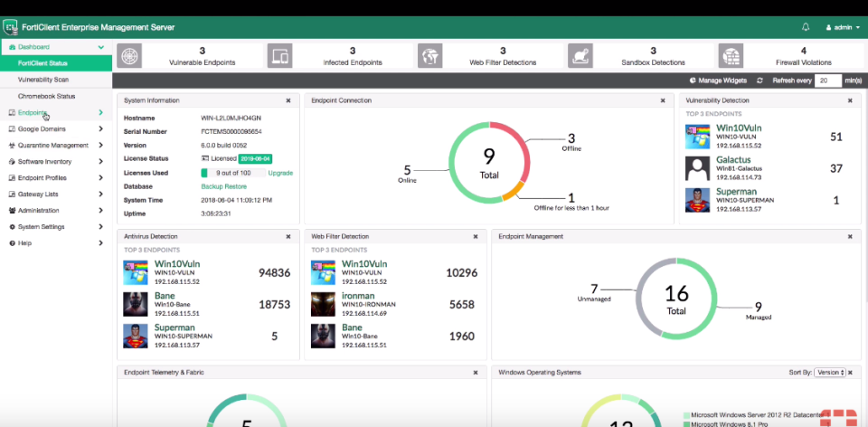The width and height of the screenshot is (868, 427).
Task: Open Win10Vuln in Antivirus Detection
Action: point(177,264)
